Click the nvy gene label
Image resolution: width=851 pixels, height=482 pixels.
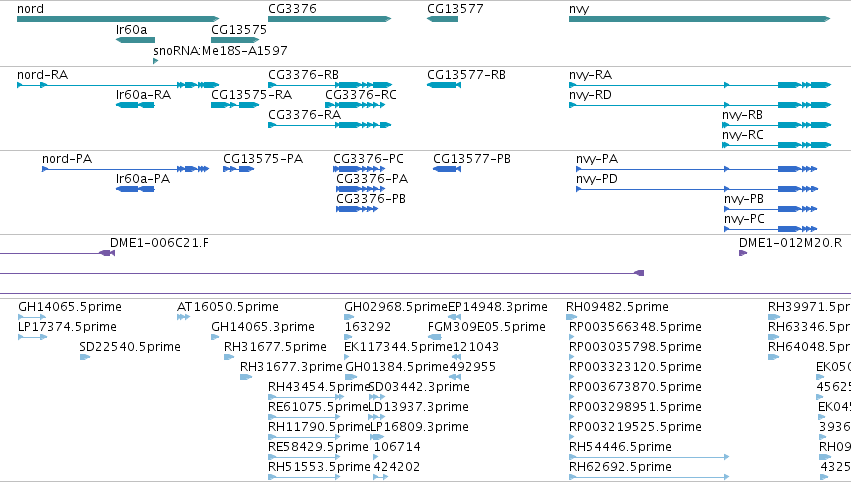coord(579,9)
